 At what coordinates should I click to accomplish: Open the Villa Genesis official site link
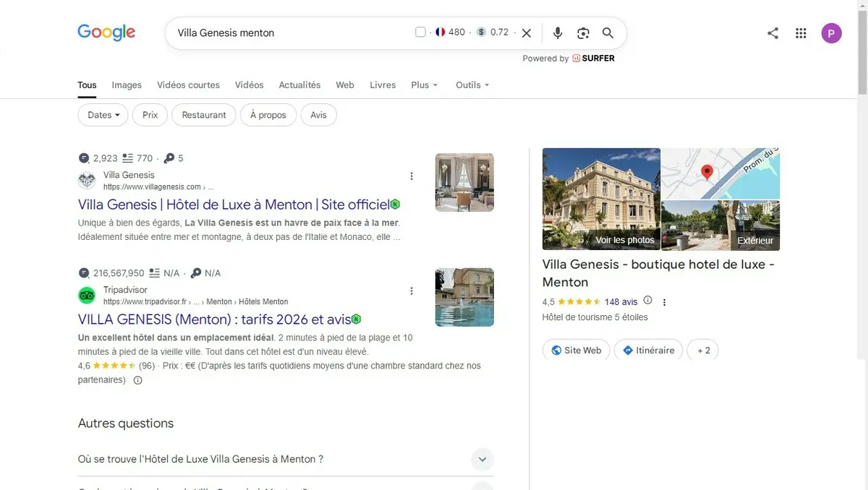(234, 205)
